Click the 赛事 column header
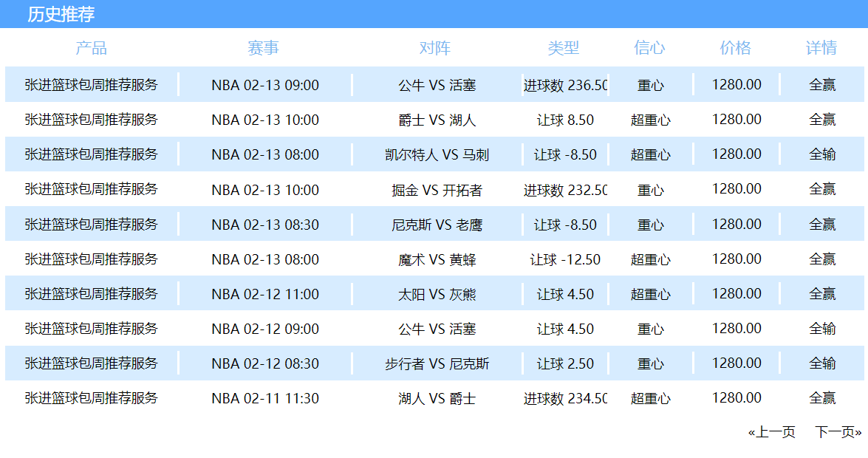Viewport: 868px width, 458px height. [x=264, y=49]
